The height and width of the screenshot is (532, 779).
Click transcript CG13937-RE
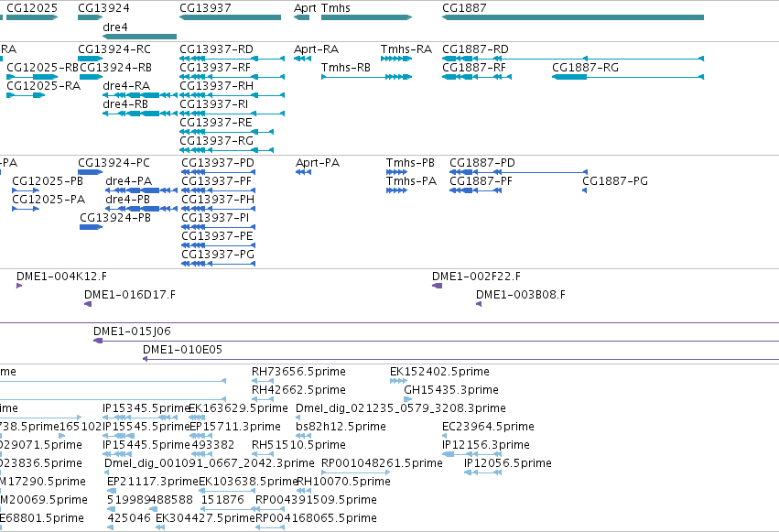tap(226, 132)
